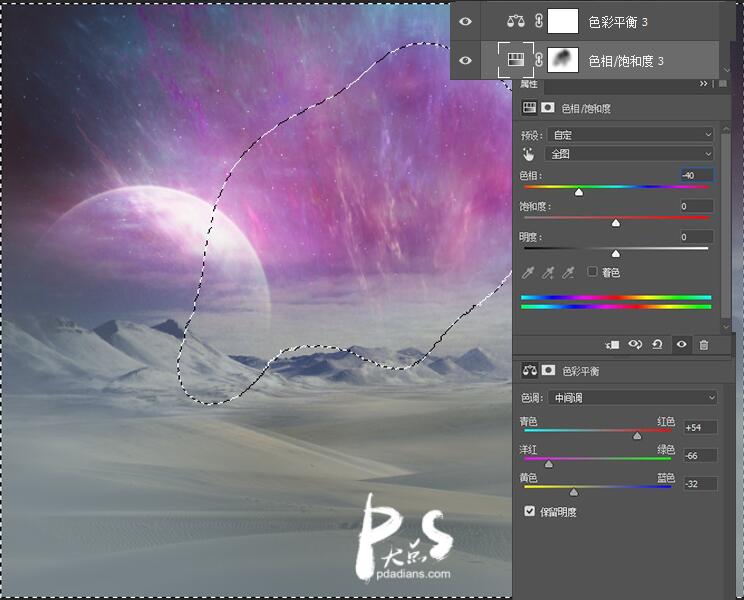Toggle the link icon on 色相/饱和度 3
This screenshot has height=600, width=744.
coord(539,60)
